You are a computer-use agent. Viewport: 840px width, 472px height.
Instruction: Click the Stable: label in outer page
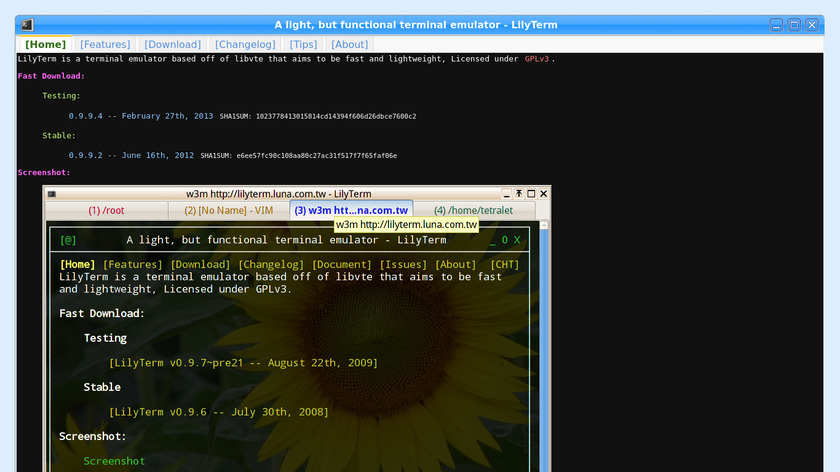click(58, 136)
